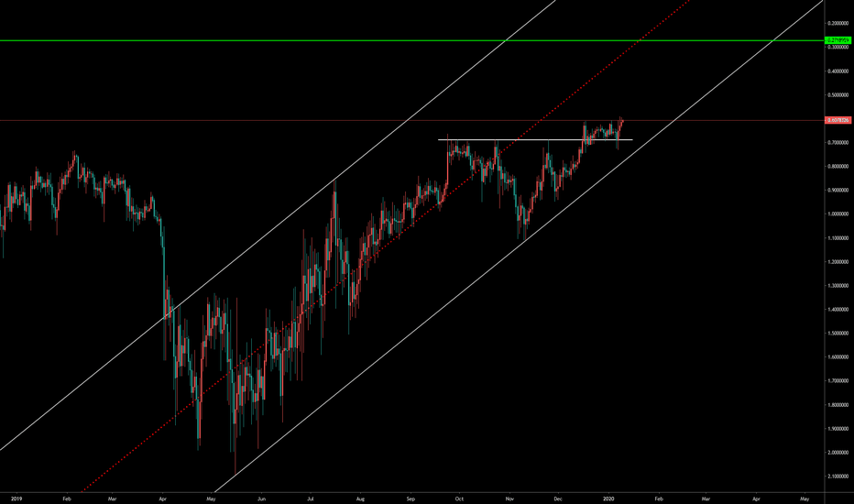The image size is (854, 504).
Task: Click the 1.7000000 price axis label
Action: pos(838,381)
